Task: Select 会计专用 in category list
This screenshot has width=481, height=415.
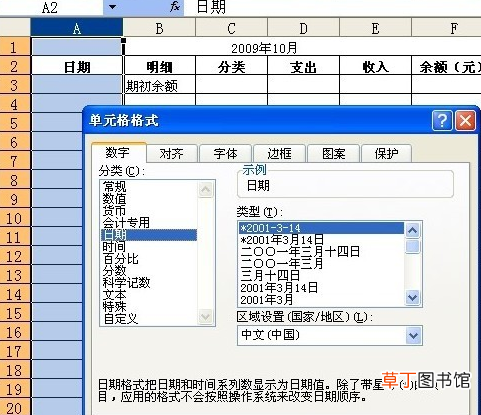Action: click(x=149, y=223)
